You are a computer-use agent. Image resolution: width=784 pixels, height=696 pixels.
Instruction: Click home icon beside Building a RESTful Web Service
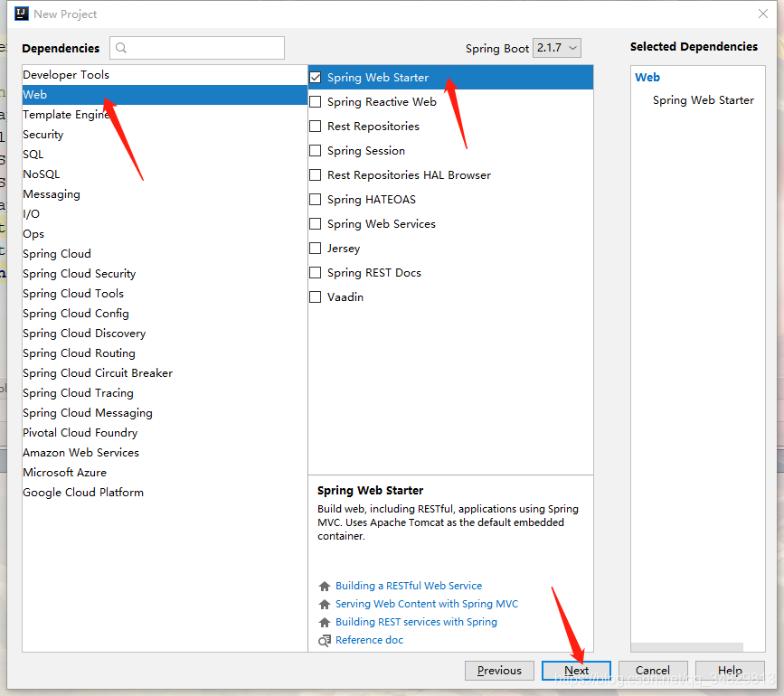point(325,586)
